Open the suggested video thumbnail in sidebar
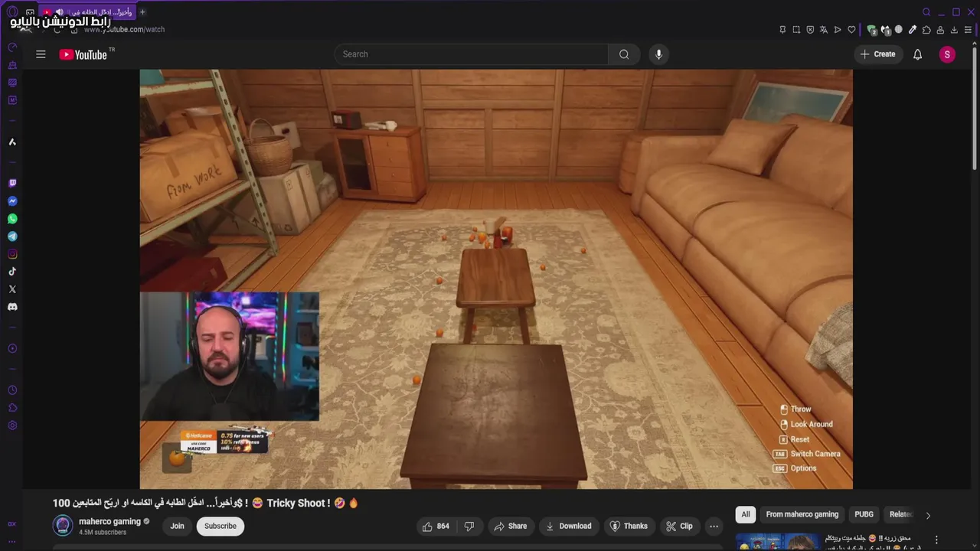 [778, 542]
